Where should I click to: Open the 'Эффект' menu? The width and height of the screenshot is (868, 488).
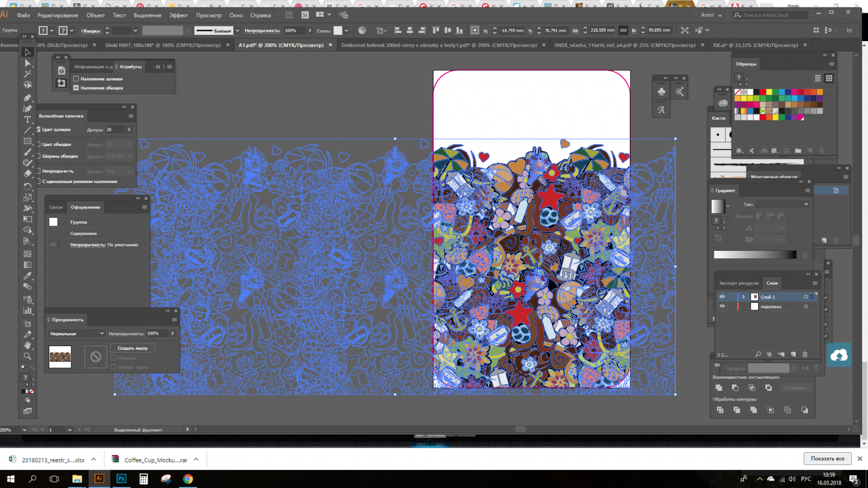[178, 16]
